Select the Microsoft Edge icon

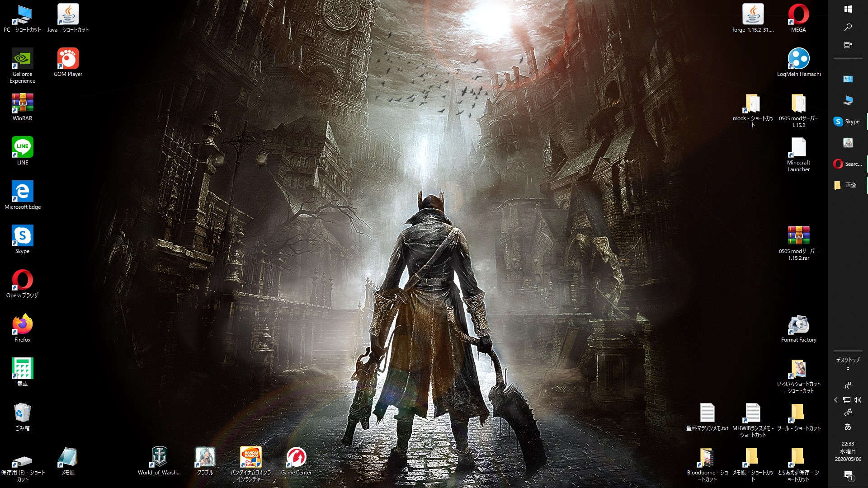[22, 195]
